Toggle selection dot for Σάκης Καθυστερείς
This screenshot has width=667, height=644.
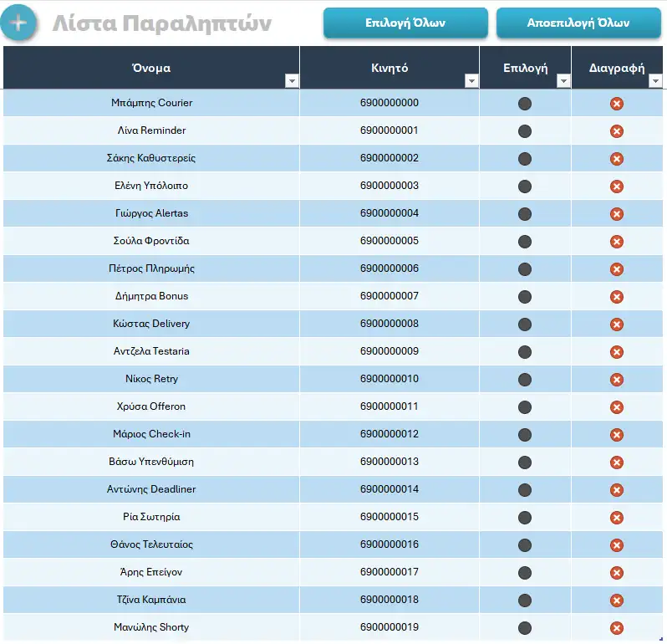525,159
